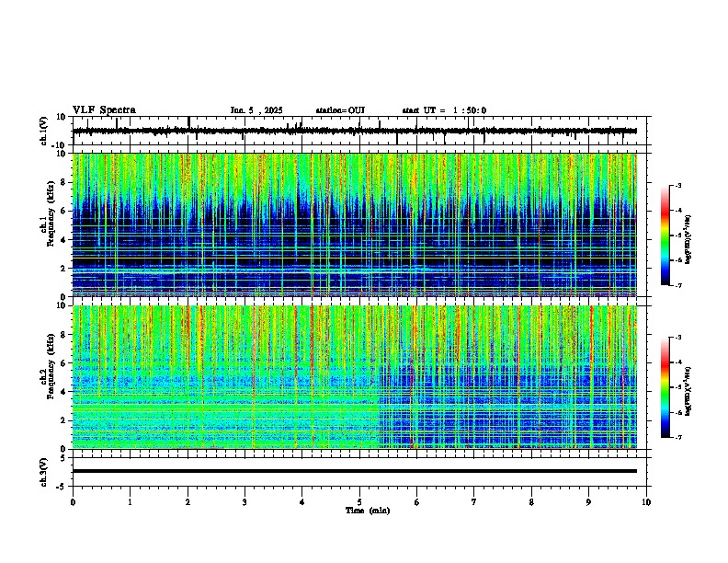The image size is (728, 563).
Task: Click the 6 kHz tick on ch.2 frequency axis
Action: tap(63, 363)
